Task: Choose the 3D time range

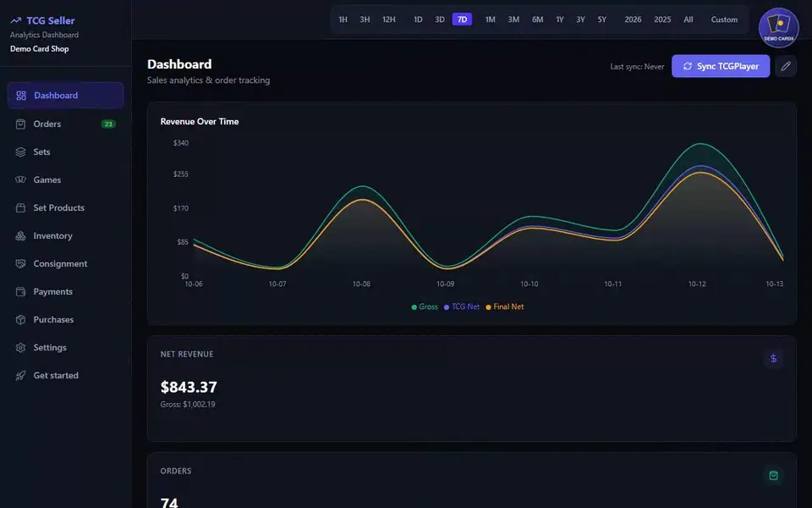Action: [440, 19]
